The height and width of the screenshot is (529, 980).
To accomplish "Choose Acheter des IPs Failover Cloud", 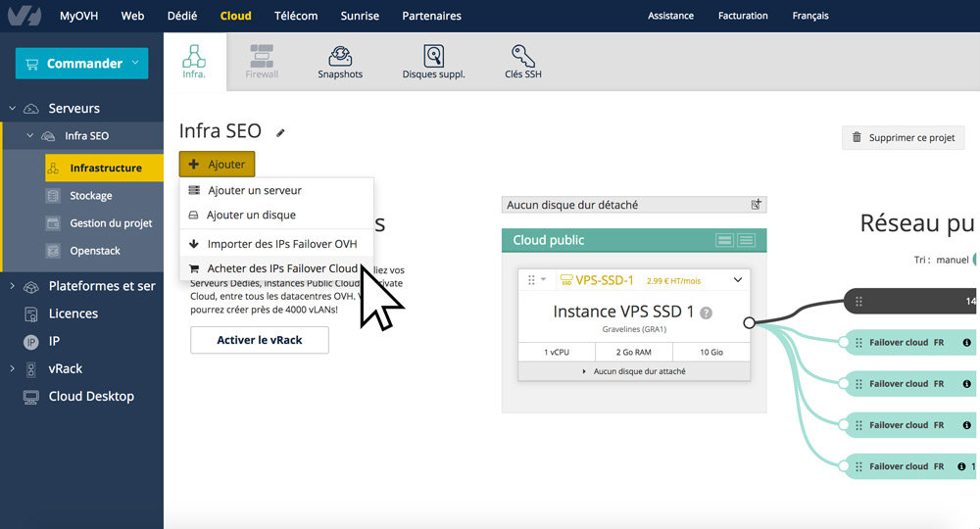I will click(276, 268).
